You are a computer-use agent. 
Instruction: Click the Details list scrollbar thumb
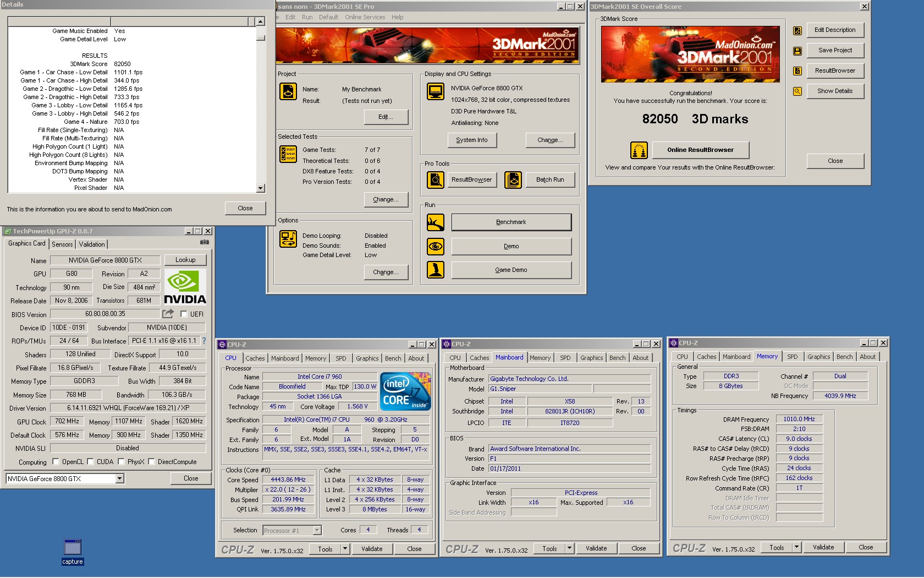click(261, 38)
